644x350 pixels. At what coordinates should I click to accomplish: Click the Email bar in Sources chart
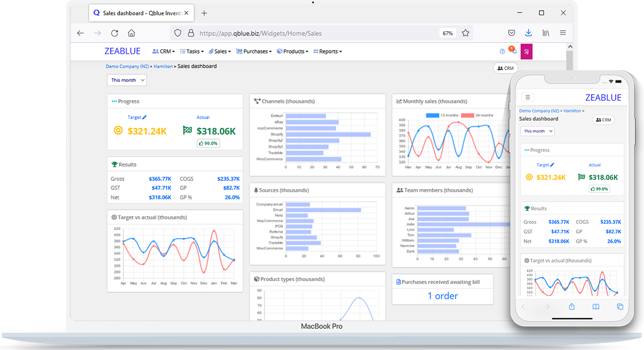(323, 210)
